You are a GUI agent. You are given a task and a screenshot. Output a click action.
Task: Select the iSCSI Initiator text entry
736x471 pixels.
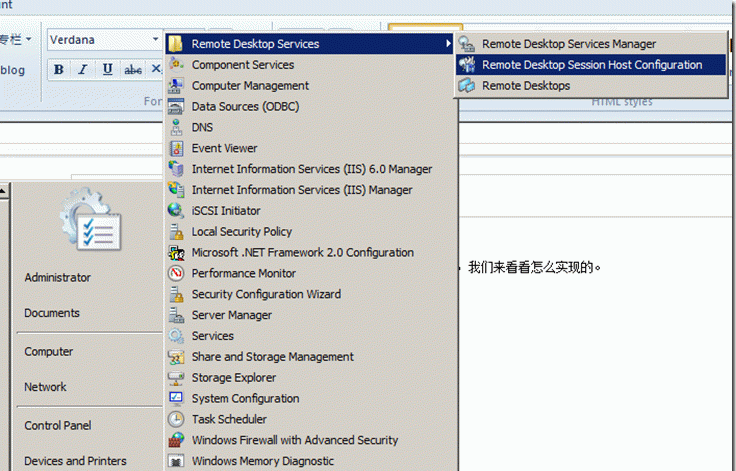226,211
